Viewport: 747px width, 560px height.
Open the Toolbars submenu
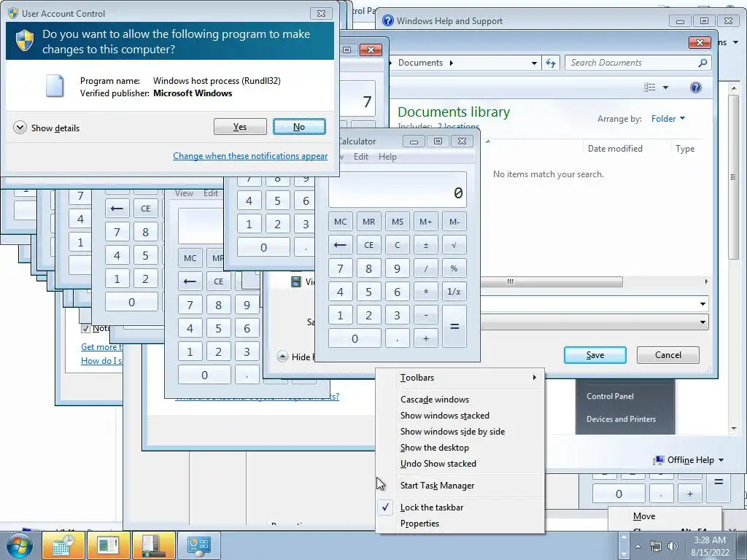point(460,378)
